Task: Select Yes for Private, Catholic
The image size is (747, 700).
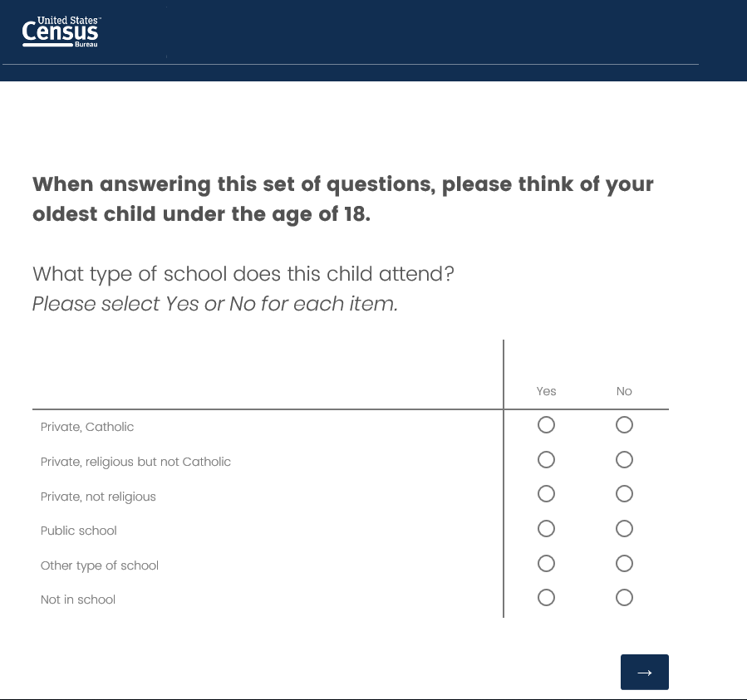Action: point(546,425)
